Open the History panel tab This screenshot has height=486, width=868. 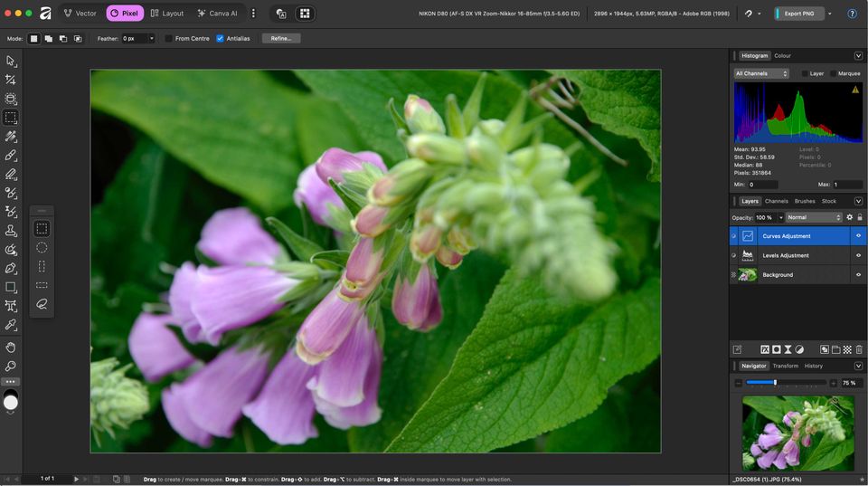[814, 366]
